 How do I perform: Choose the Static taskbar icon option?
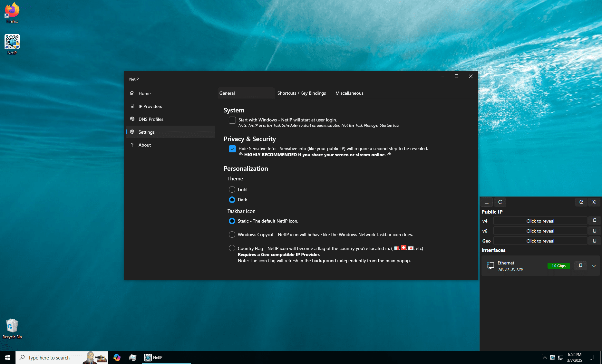coord(232,221)
